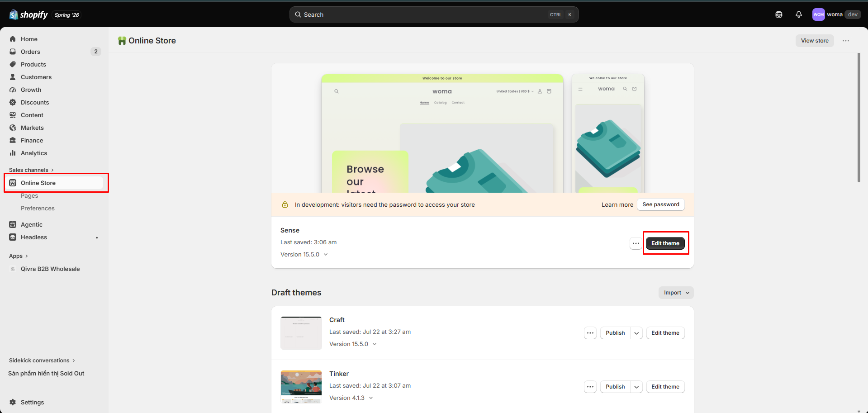Click the Customers person icon
Image resolution: width=868 pixels, height=413 pixels.
click(13, 77)
